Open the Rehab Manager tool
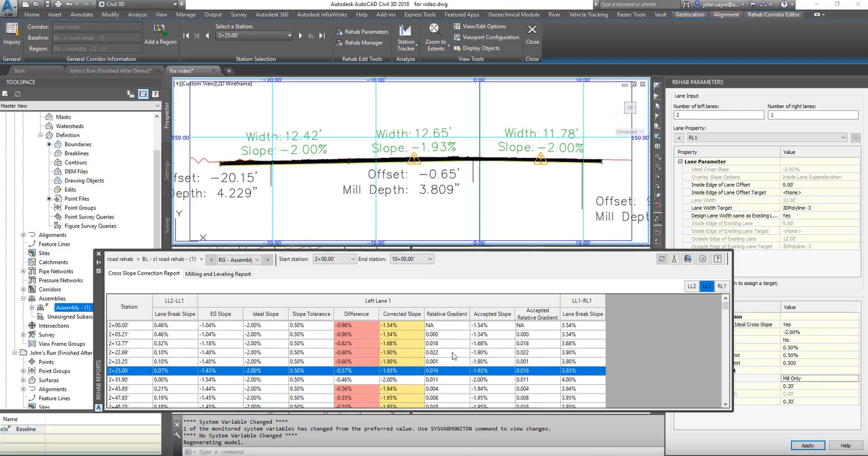This screenshot has width=868, height=456. pos(359,42)
